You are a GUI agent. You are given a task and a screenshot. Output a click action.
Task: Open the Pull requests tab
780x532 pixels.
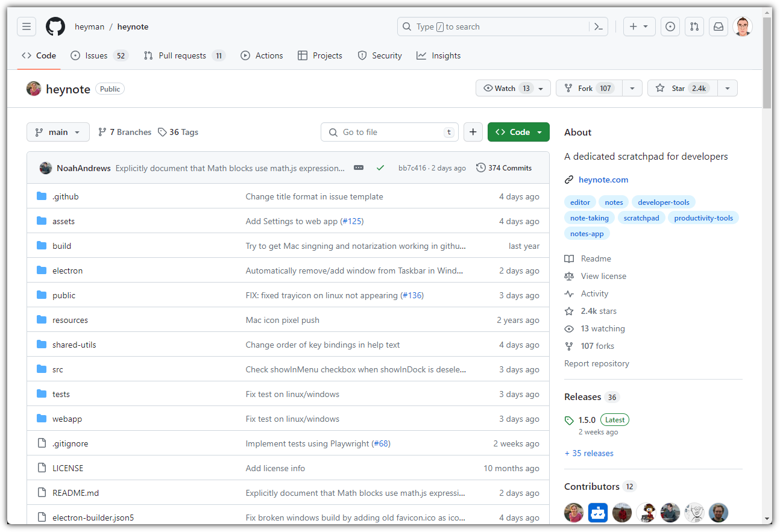(x=184, y=55)
